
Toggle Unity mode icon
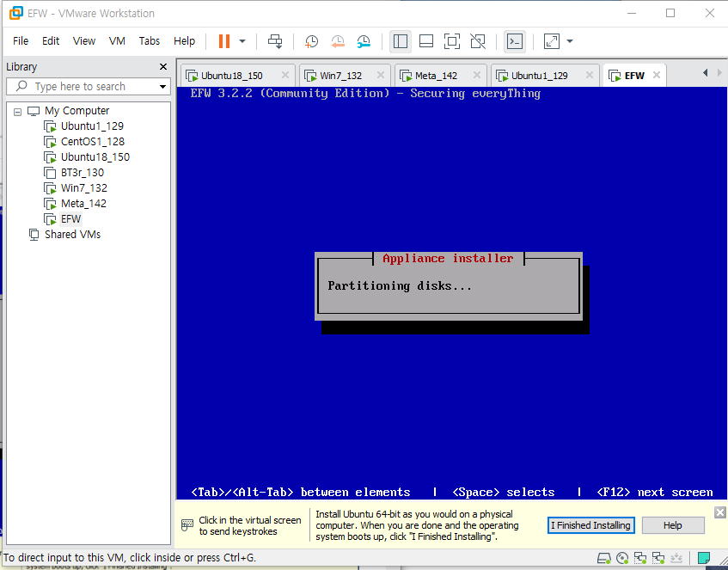[478, 41]
